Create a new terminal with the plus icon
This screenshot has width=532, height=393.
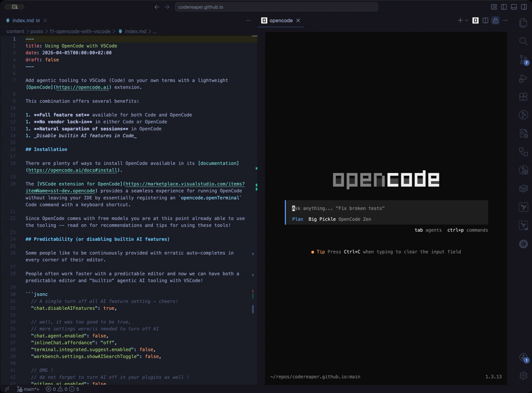click(461, 20)
